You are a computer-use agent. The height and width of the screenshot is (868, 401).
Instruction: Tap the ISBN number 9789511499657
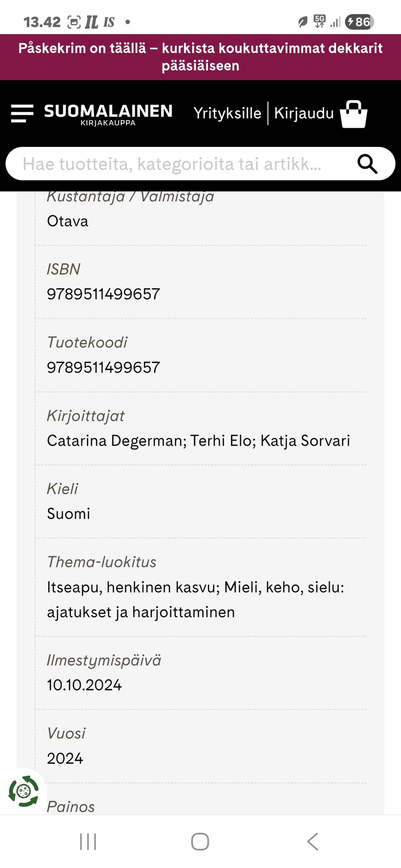[104, 294]
